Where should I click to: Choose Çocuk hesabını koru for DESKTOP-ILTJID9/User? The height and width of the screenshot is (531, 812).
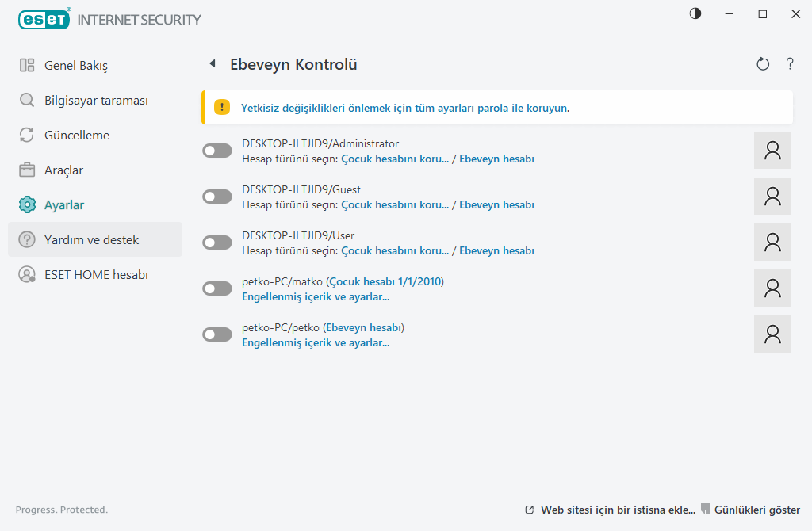395,251
